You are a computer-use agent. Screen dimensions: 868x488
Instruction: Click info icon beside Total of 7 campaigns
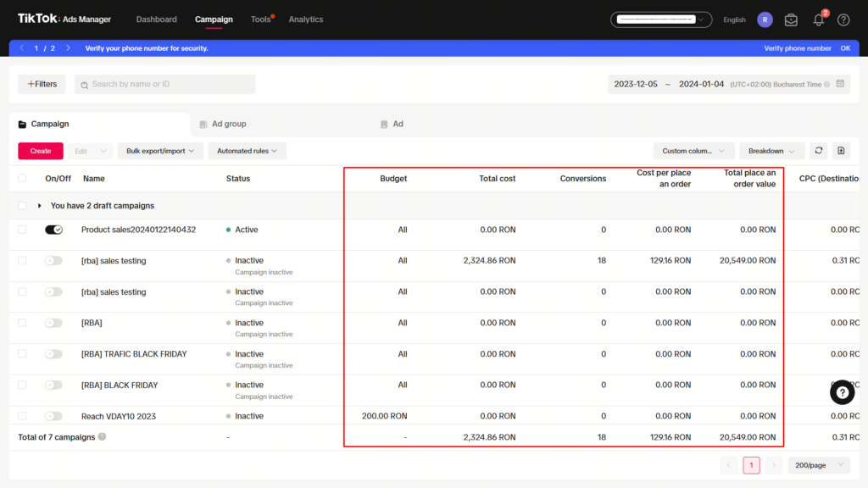102,436
